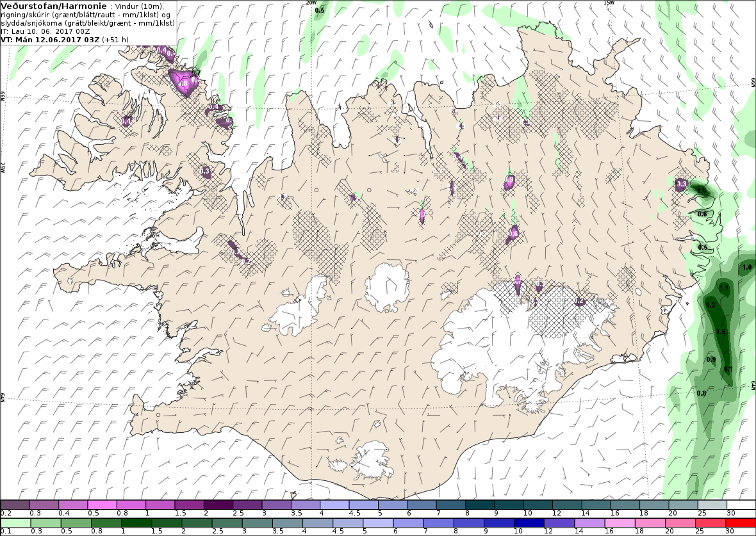Click the dark mauve swatch starting at 0.2 on the purple scale
The image size is (756, 536).
pos(15,505)
